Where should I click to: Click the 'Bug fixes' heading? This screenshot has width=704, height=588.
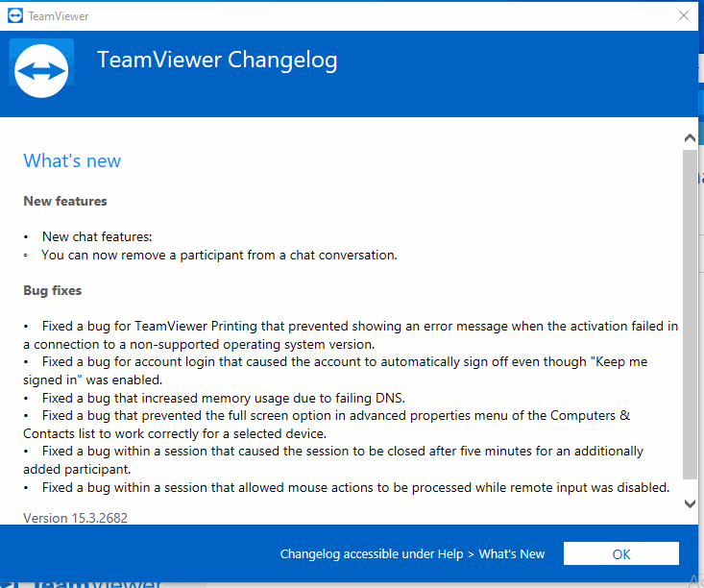click(x=52, y=290)
